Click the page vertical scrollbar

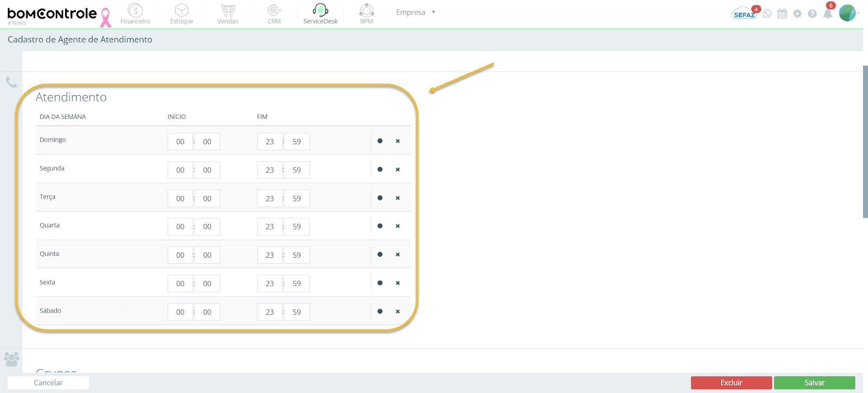(865, 142)
